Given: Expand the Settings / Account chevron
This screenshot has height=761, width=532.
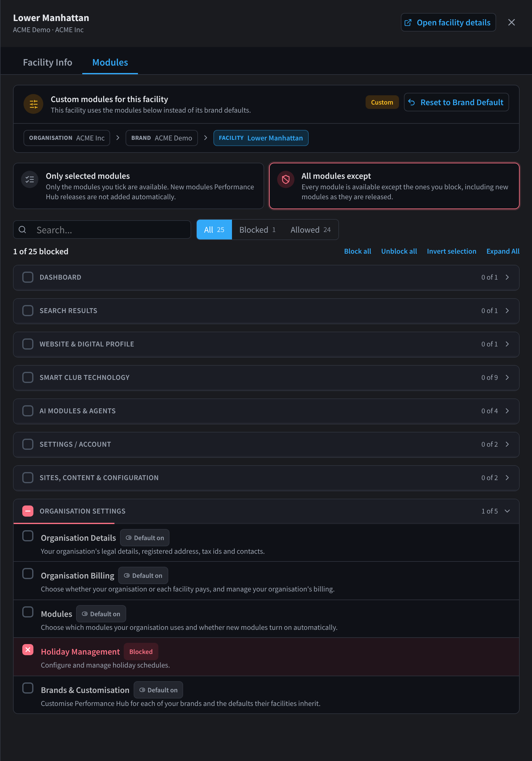Looking at the screenshot, I should tap(507, 444).
